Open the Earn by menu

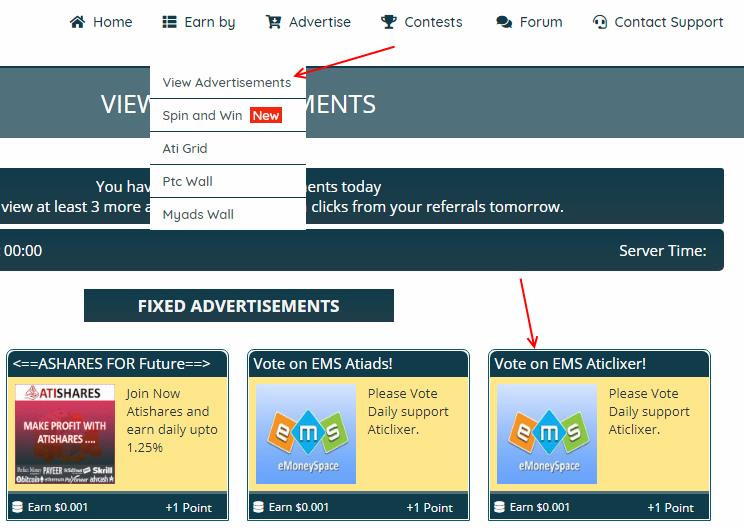click(199, 22)
